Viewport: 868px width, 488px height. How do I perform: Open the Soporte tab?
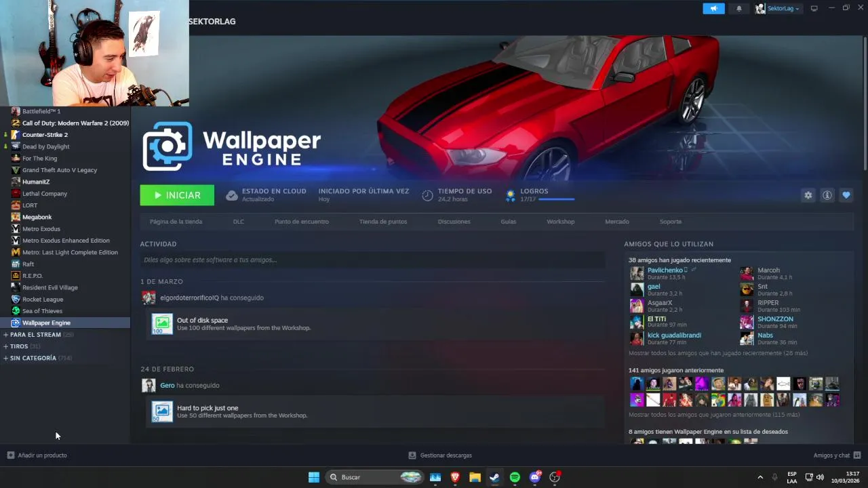tap(671, 222)
